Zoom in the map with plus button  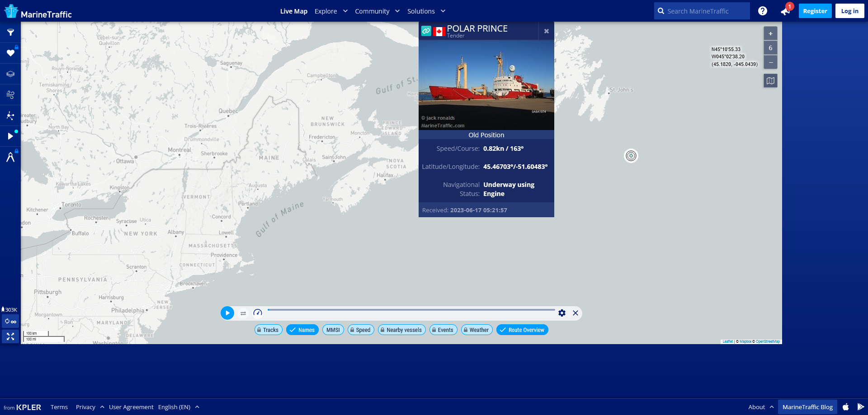point(771,33)
